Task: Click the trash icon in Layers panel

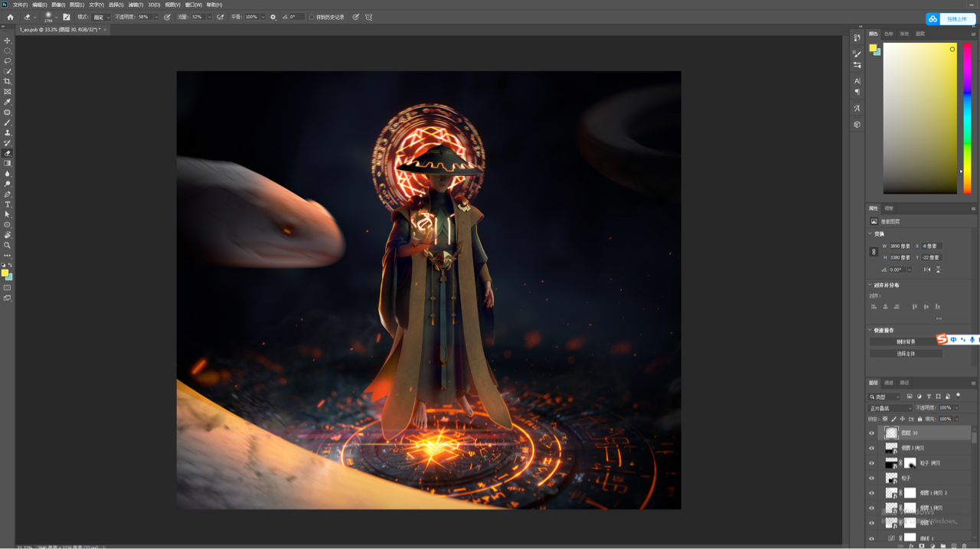Action: [x=963, y=545]
